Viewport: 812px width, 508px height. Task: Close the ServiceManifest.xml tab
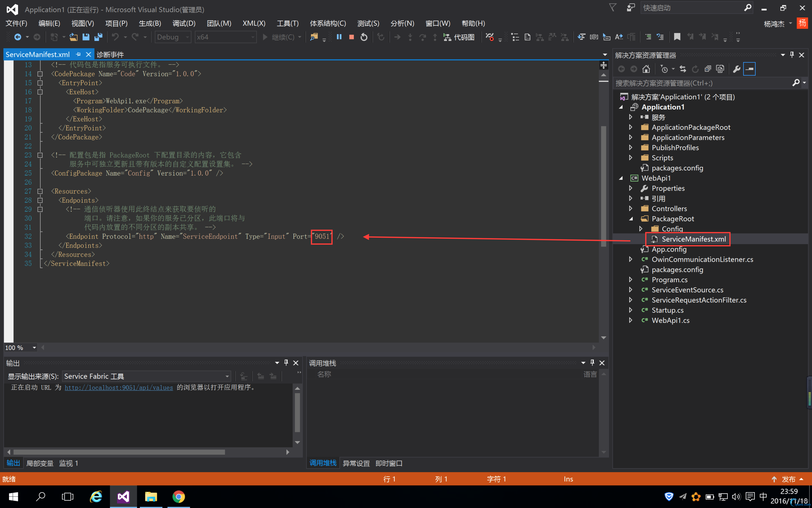coord(88,54)
